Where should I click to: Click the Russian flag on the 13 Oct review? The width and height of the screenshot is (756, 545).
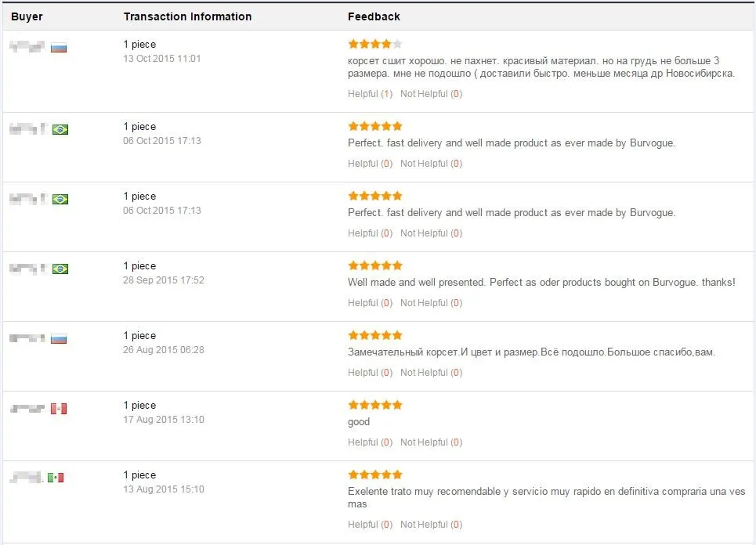(59, 48)
